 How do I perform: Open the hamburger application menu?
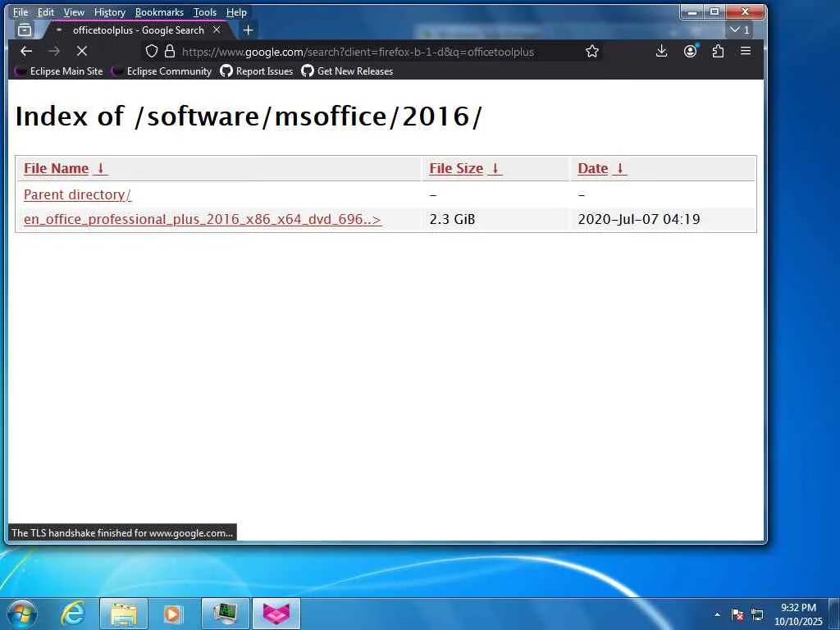pos(745,51)
